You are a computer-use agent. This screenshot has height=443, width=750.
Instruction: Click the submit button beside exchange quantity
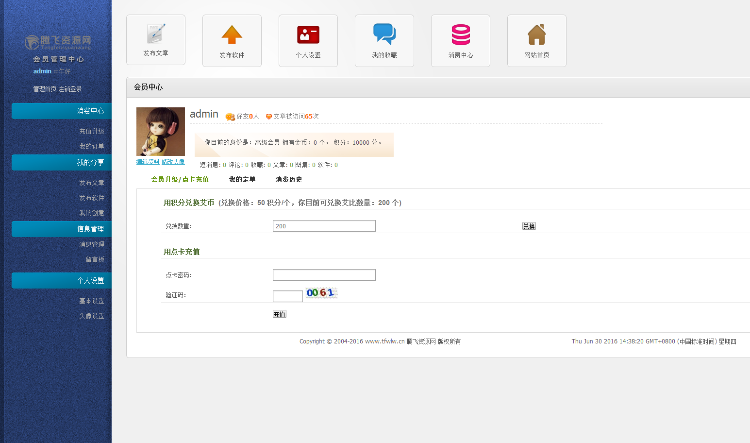click(529, 226)
